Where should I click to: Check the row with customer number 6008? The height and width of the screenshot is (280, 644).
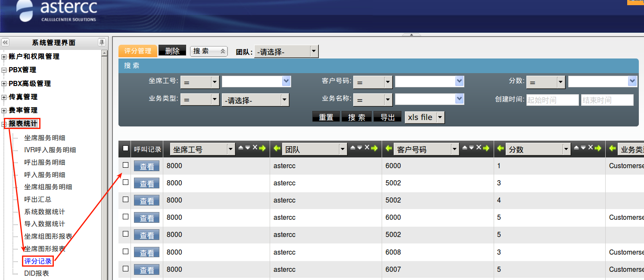[x=125, y=252]
